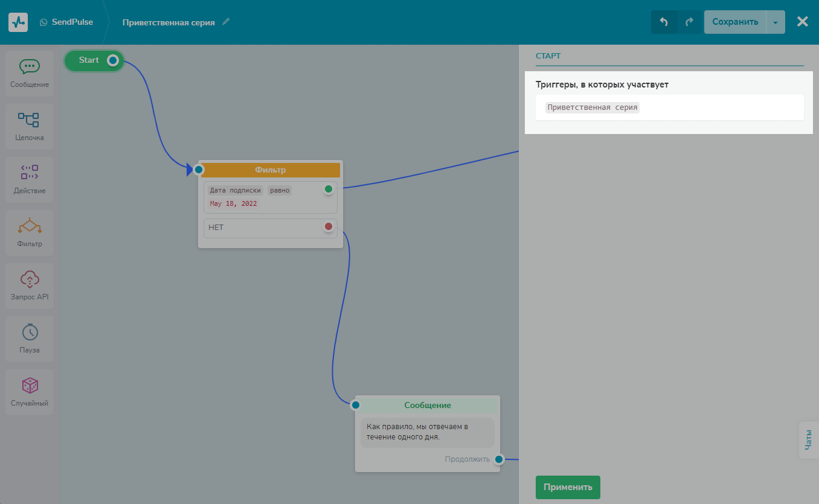Open the СТАРТ panel tab

pos(548,56)
